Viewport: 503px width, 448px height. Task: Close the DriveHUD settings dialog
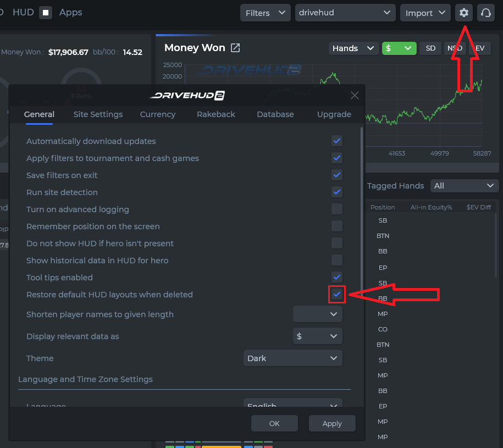[355, 95]
